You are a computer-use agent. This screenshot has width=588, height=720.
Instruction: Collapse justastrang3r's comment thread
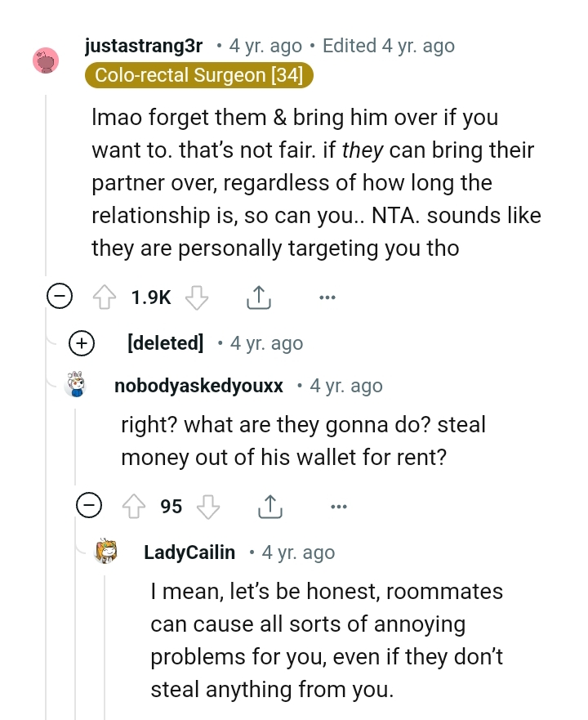60,297
